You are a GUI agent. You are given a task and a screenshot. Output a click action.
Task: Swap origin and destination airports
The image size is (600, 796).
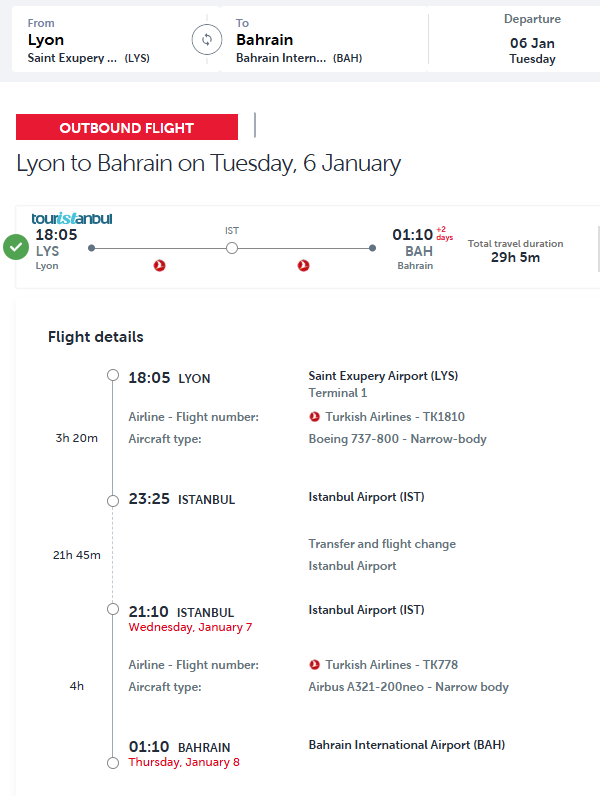206,40
